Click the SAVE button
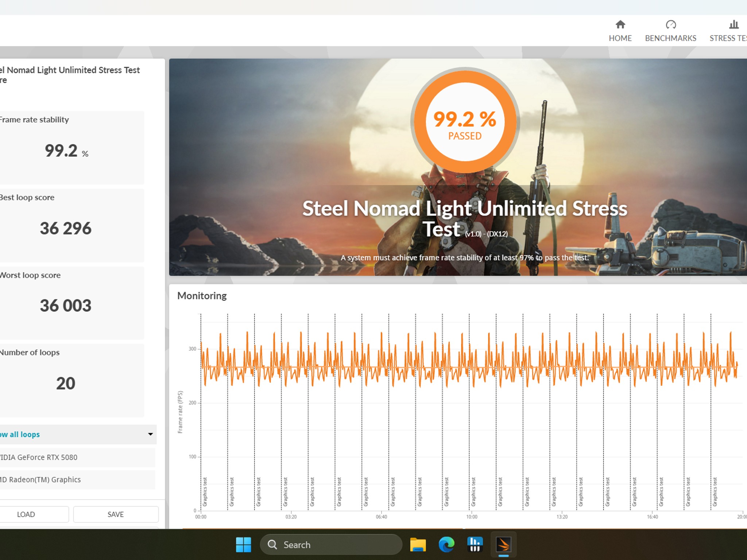 [x=116, y=514]
